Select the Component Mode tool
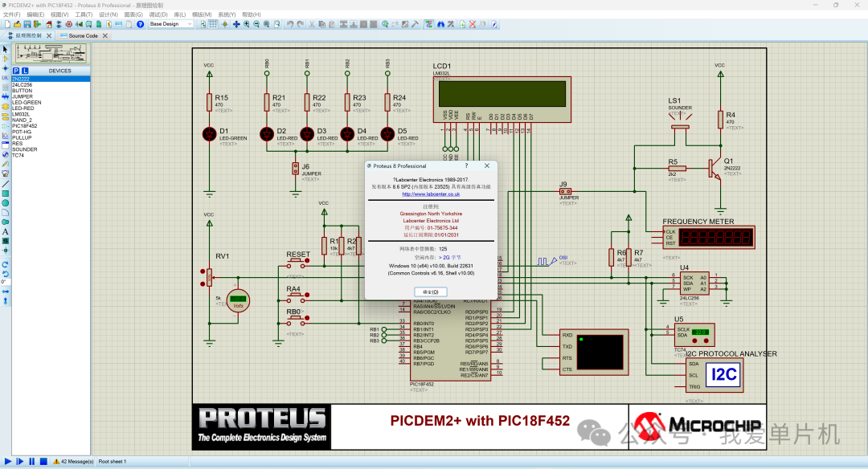 [6, 59]
